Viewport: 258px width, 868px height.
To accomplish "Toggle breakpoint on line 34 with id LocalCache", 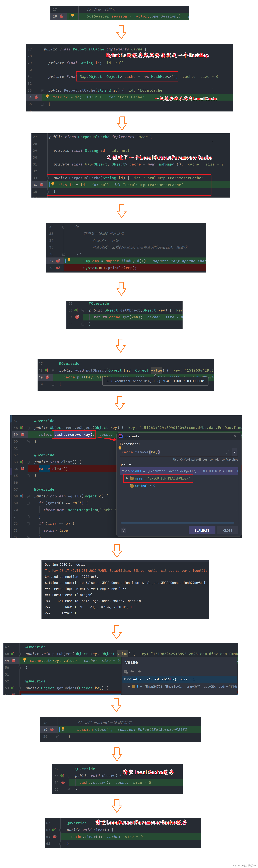I will click(36, 97).
